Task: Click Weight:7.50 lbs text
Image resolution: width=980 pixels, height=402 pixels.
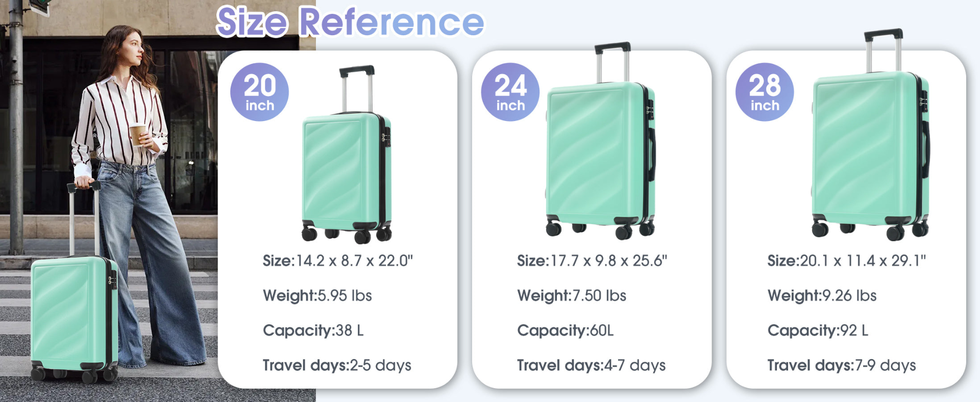Action: pyautogui.click(x=572, y=295)
